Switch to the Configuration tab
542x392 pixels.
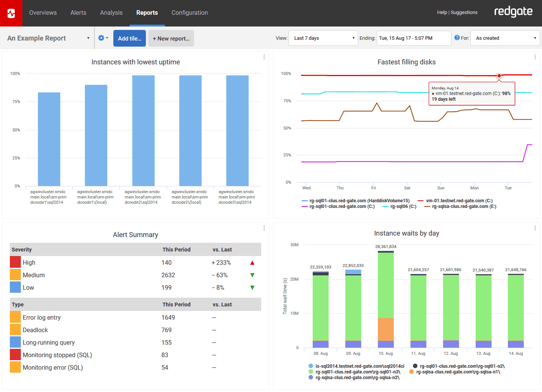click(190, 13)
